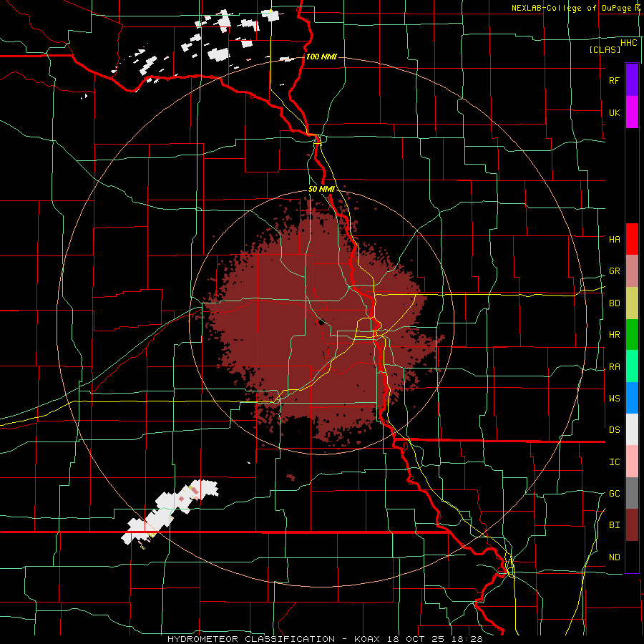Click the WS blue legend swatch
The width and height of the screenshot is (644, 644).
632,398
